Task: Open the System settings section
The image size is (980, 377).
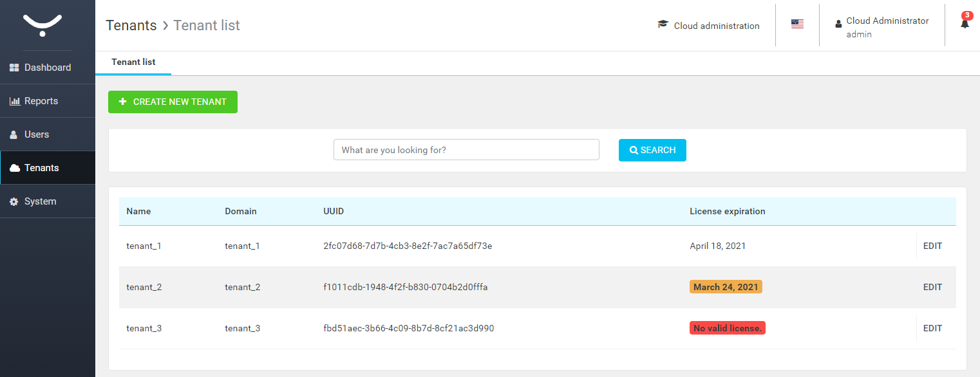Action: 40,201
